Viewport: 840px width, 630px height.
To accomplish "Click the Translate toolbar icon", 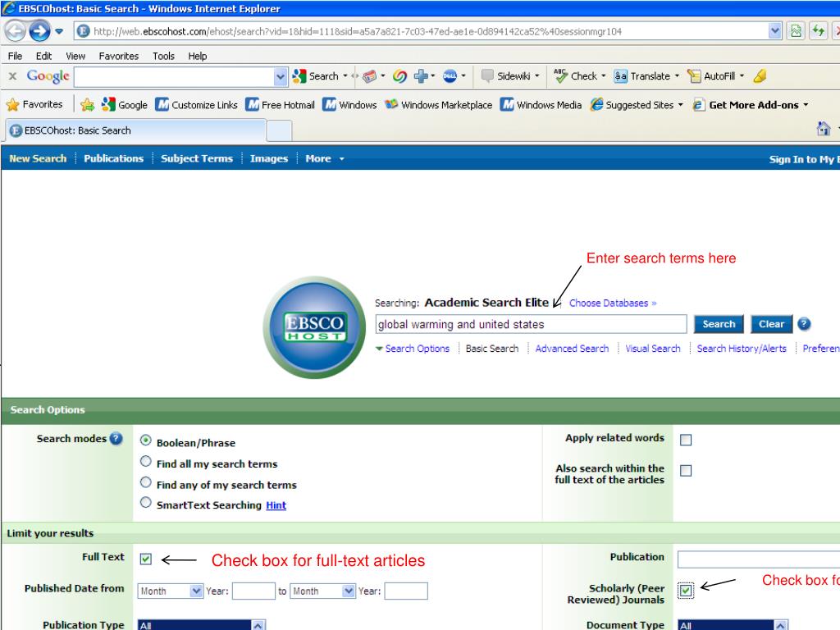I will [x=620, y=76].
